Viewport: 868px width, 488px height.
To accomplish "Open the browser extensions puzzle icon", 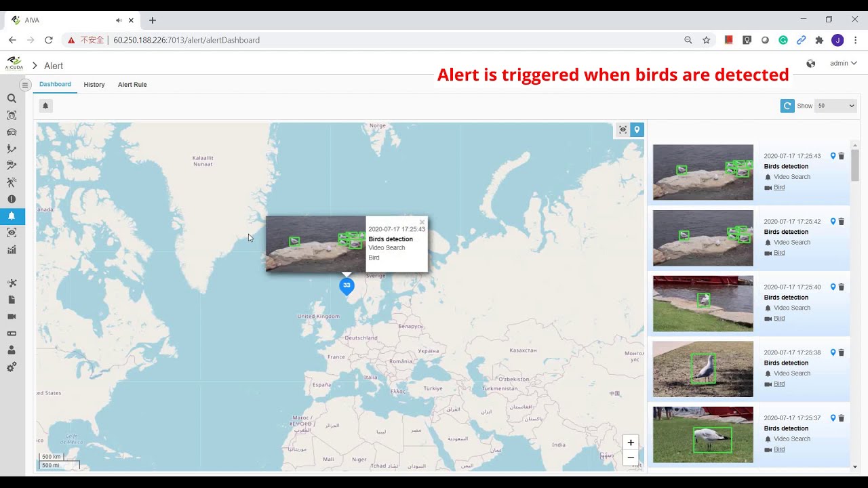I will [819, 40].
